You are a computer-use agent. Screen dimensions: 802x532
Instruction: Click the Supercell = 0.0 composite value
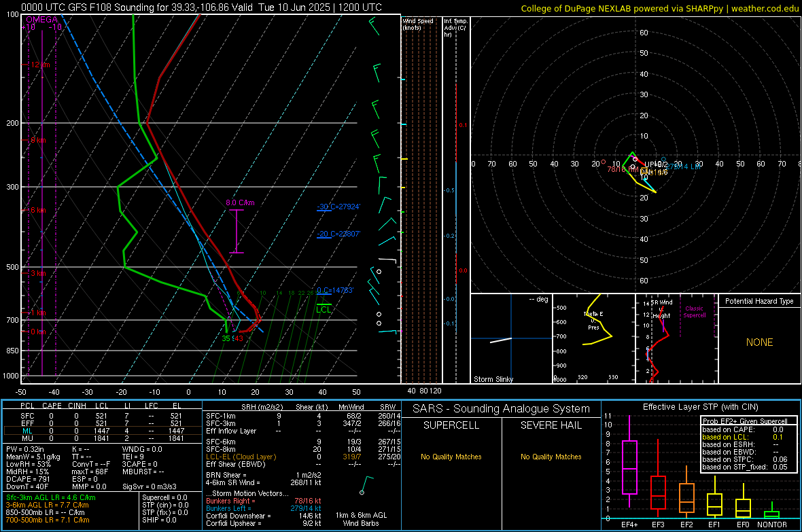click(164, 497)
